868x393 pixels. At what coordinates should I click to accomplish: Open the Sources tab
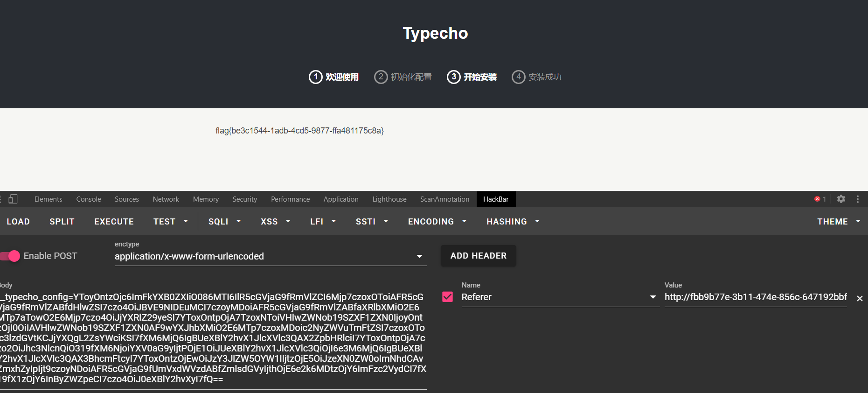[x=127, y=199]
